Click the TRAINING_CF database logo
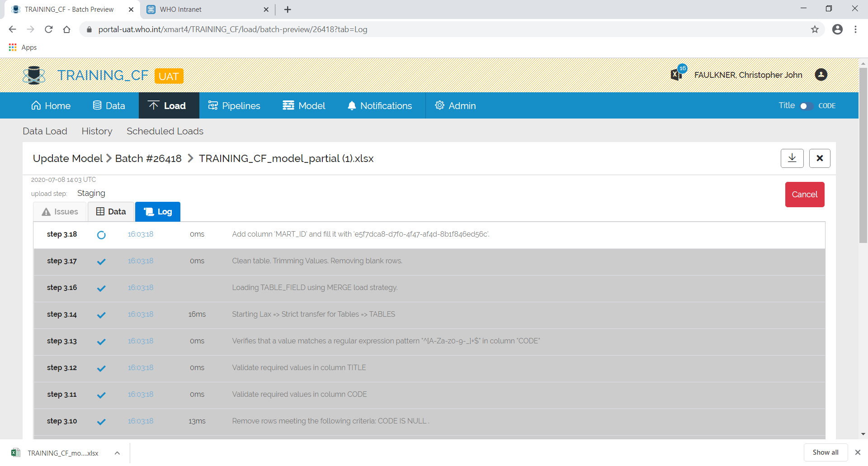Screen dimensions: 868x466 pos(34,75)
